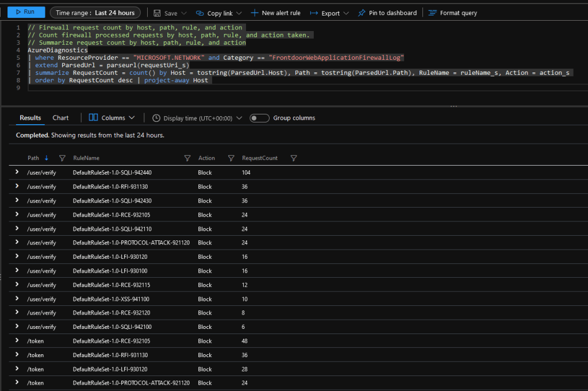This screenshot has width=588, height=391.
Task: Switch to the Chart tab
Action: click(60, 118)
